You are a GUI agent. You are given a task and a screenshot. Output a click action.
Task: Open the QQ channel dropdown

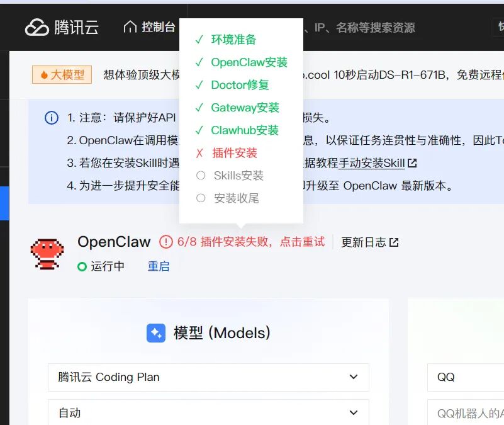[466, 377]
